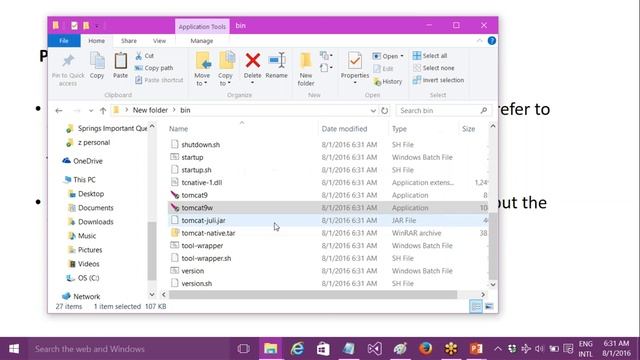Select This PC in navigation pane
The width and height of the screenshot is (640, 360).
coord(79,180)
